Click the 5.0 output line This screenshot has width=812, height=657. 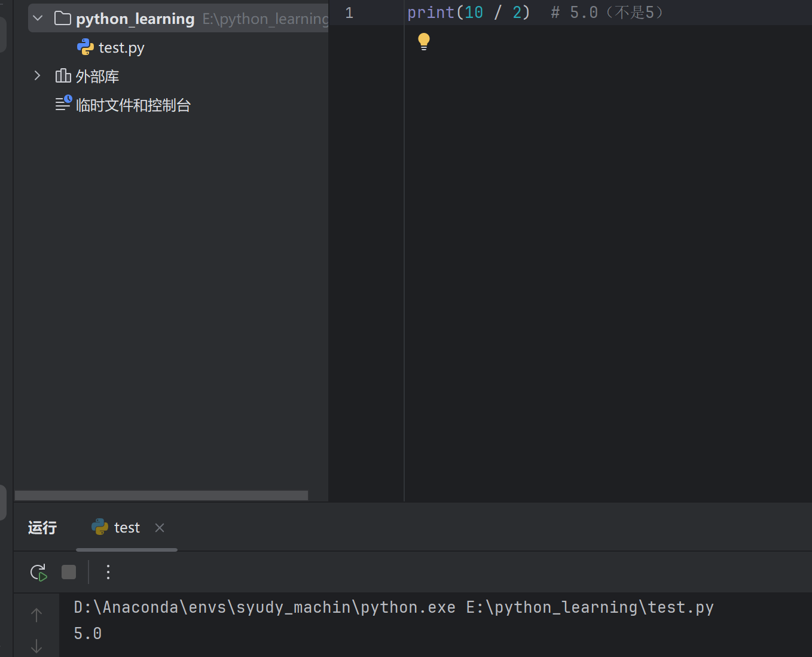[x=88, y=634]
